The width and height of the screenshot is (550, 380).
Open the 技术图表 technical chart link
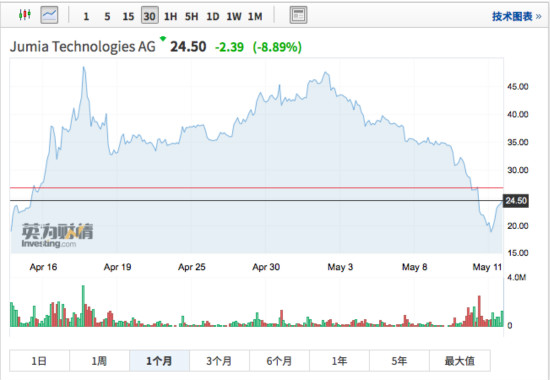click(x=516, y=16)
